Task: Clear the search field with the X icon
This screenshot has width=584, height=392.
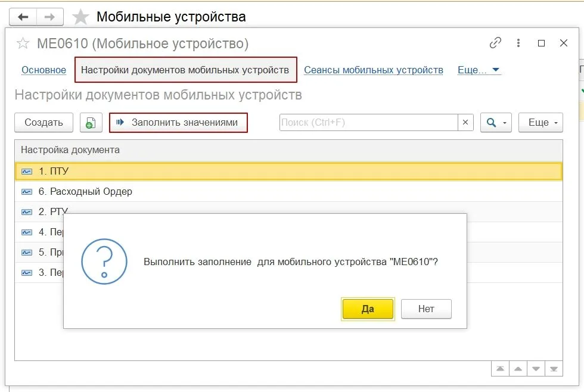Action: pyautogui.click(x=465, y=122)
